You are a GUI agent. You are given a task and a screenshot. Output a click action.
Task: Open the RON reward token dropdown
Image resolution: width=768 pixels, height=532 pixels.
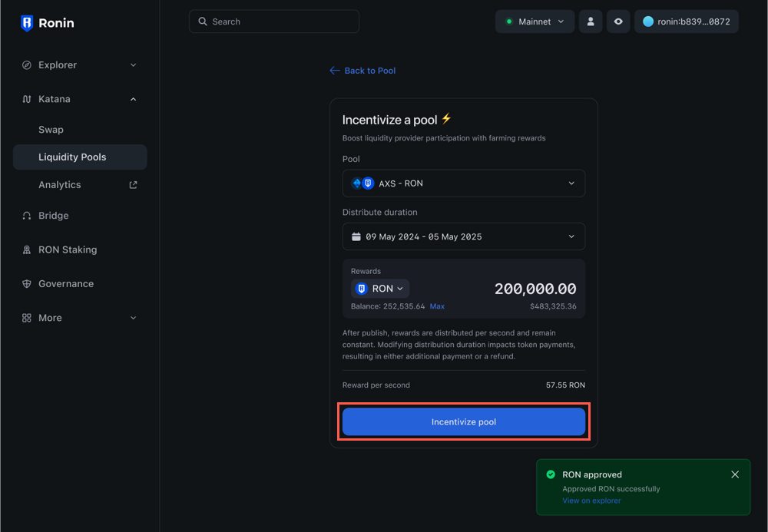click(x=379, y=288)
